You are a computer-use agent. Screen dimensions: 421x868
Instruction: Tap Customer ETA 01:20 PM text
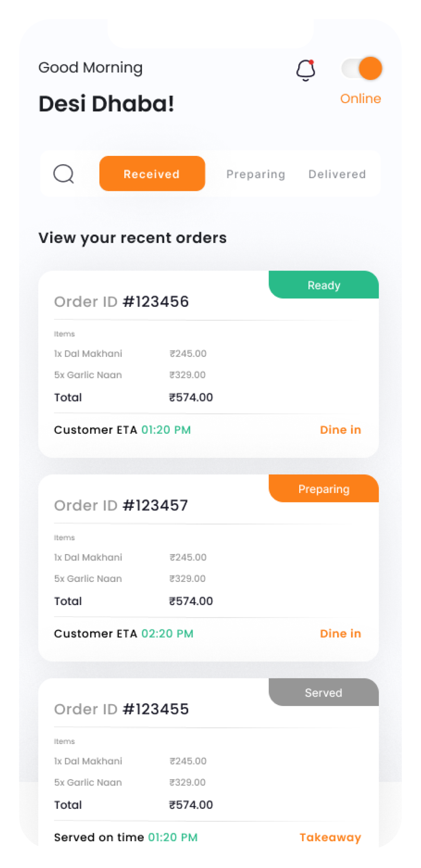pos(123,430)
